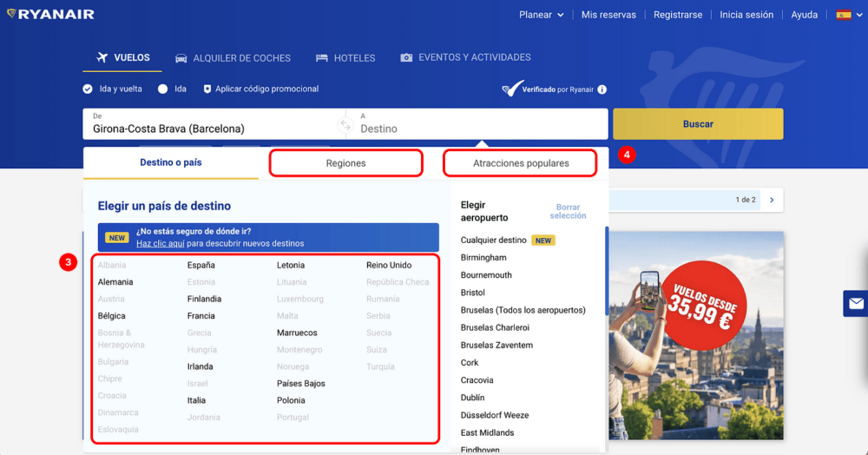The width and height of the screenshot is (868, 455).
Task: Choose España from the country list
Action: pos(201,265)
